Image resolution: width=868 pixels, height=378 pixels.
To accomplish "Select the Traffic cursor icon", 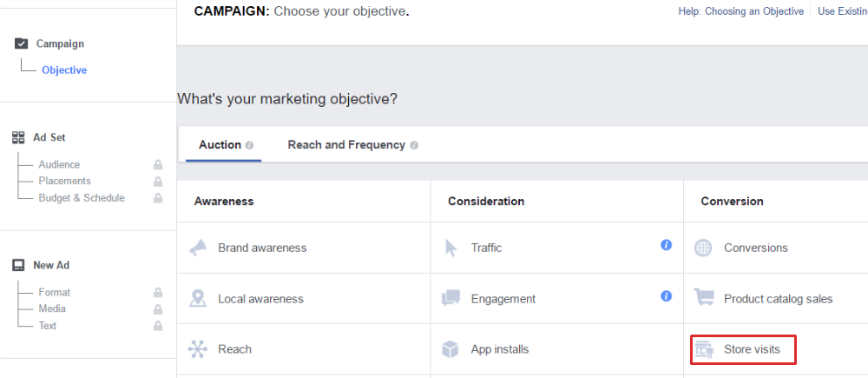I will (450, 248).
